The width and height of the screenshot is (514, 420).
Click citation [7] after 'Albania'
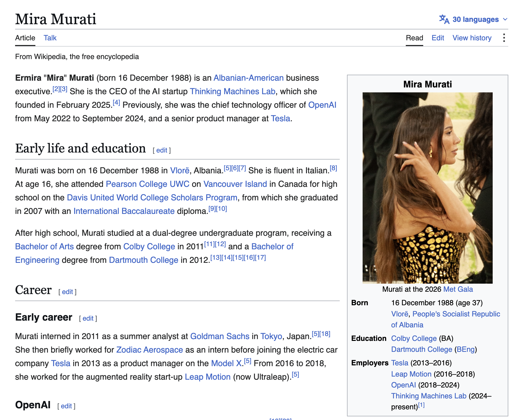[x=242, y=168]
